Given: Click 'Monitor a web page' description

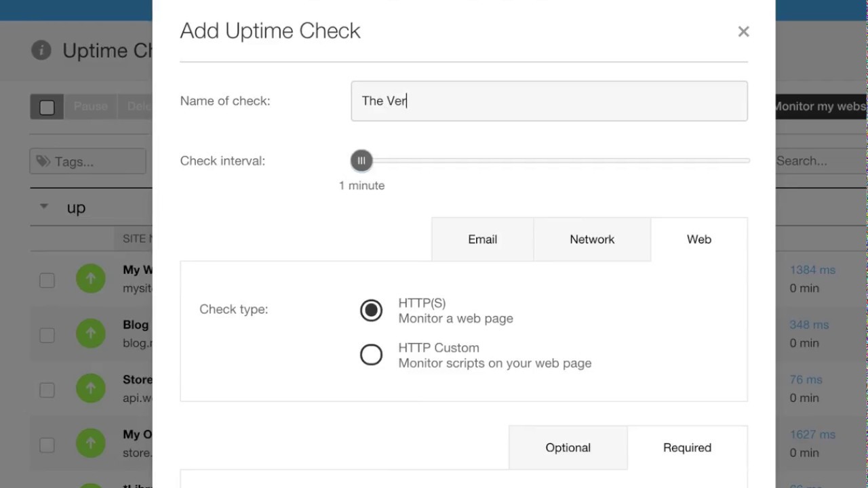Looking at the screenshot, I should pos(456,319).
